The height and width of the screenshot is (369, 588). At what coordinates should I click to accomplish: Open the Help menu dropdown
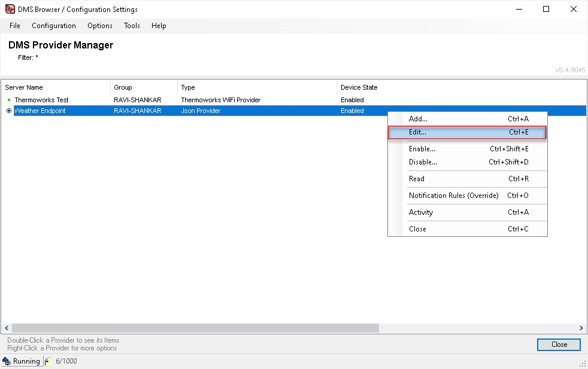pyautogui.click(x=159, y=26)
